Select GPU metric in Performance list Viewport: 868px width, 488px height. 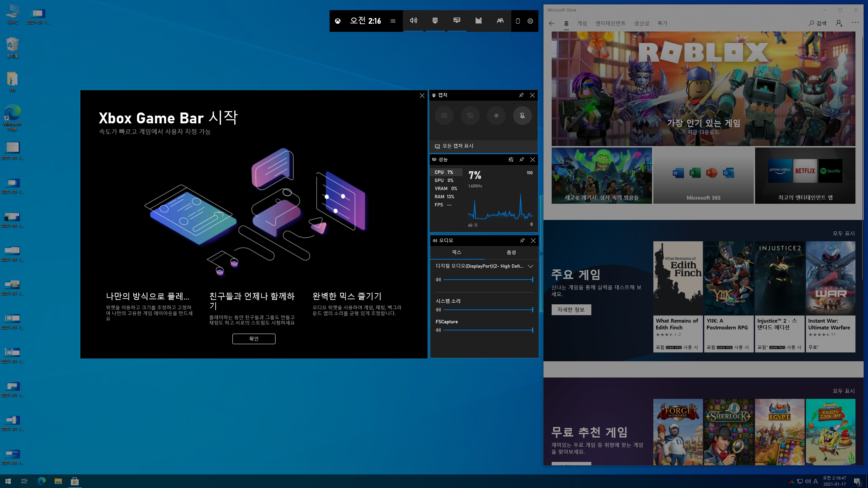(x=444, y=181)
